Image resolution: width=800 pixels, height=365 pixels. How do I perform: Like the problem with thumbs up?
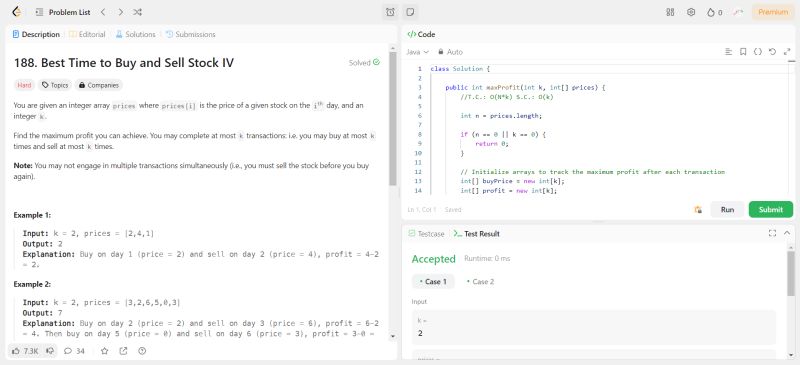pyautogui.click(x=25, y=351)
